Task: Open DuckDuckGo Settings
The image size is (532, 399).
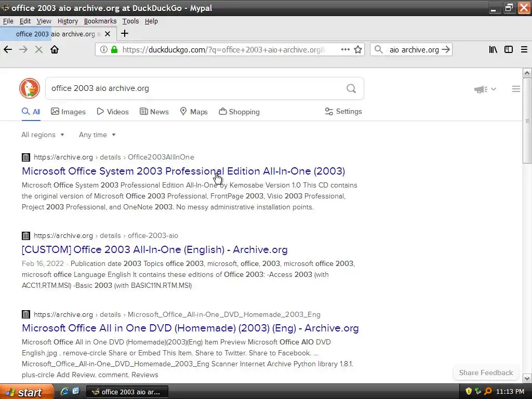Action: pyautogui.click(x=343, y=111)
